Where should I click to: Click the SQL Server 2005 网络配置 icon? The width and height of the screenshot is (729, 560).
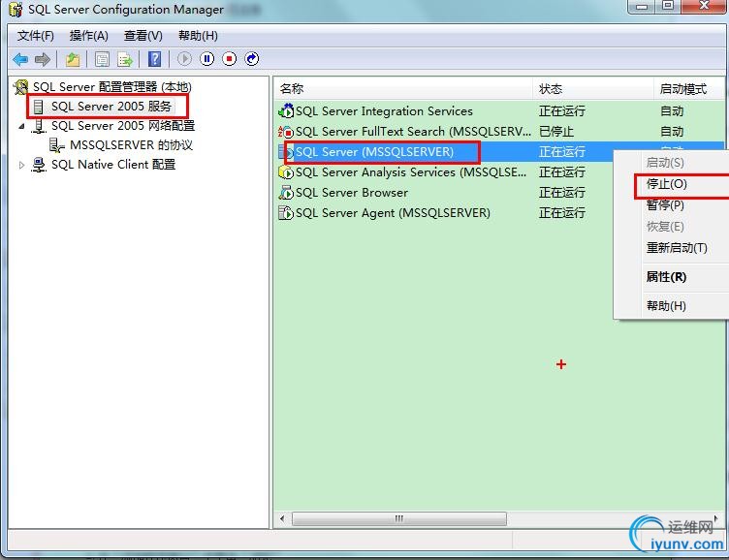coord(39,126)
